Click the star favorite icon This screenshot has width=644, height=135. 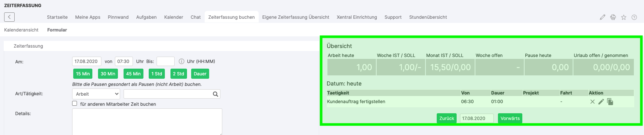coord(623,17)
